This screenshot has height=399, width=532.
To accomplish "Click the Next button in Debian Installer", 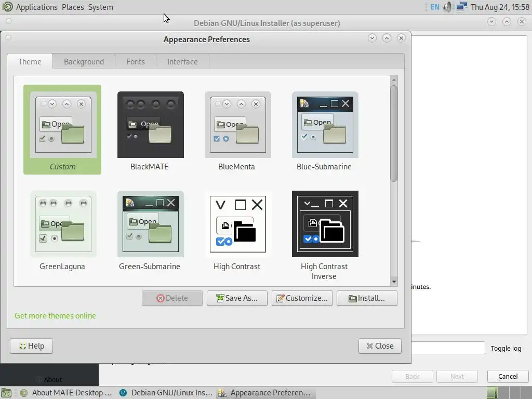I will pyautogui.click(x=457, y=376).
